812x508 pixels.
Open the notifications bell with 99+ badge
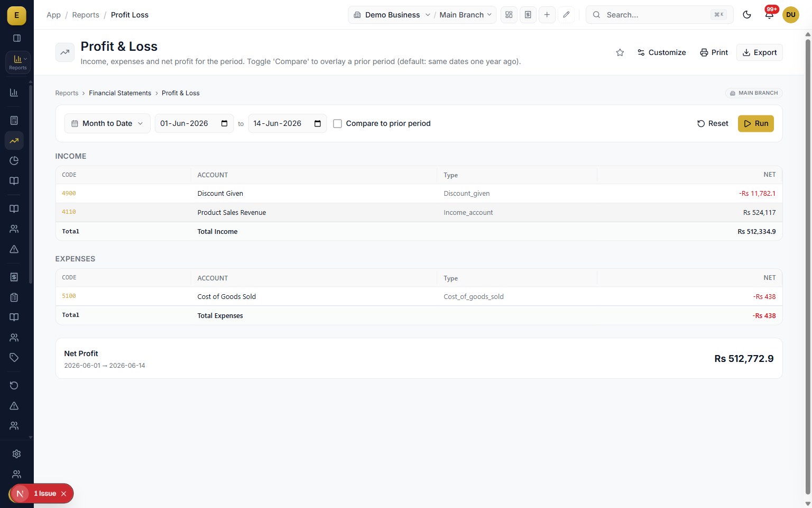click(x=769, y=14)
